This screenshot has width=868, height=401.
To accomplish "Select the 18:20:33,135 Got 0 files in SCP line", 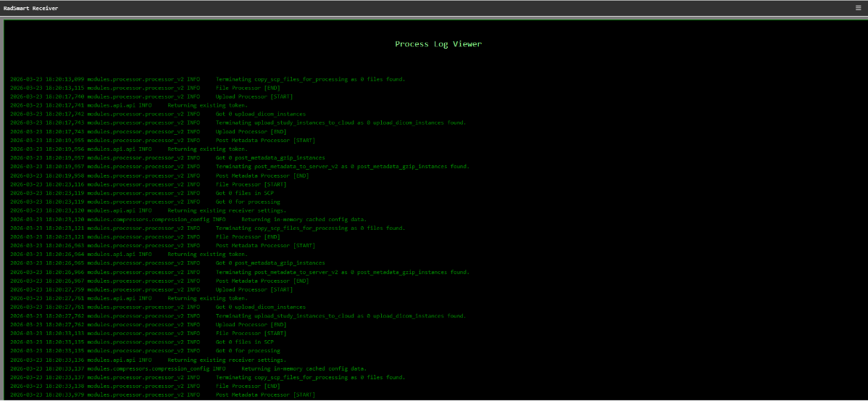I will coord(142,342).
